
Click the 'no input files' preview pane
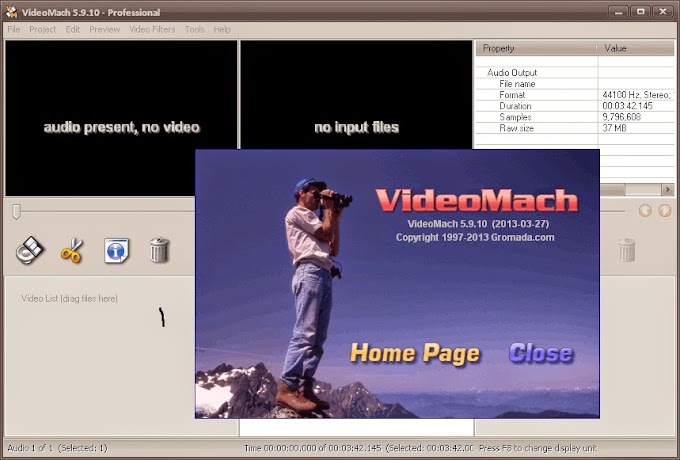pyautogui.click(x=356, y=95)
